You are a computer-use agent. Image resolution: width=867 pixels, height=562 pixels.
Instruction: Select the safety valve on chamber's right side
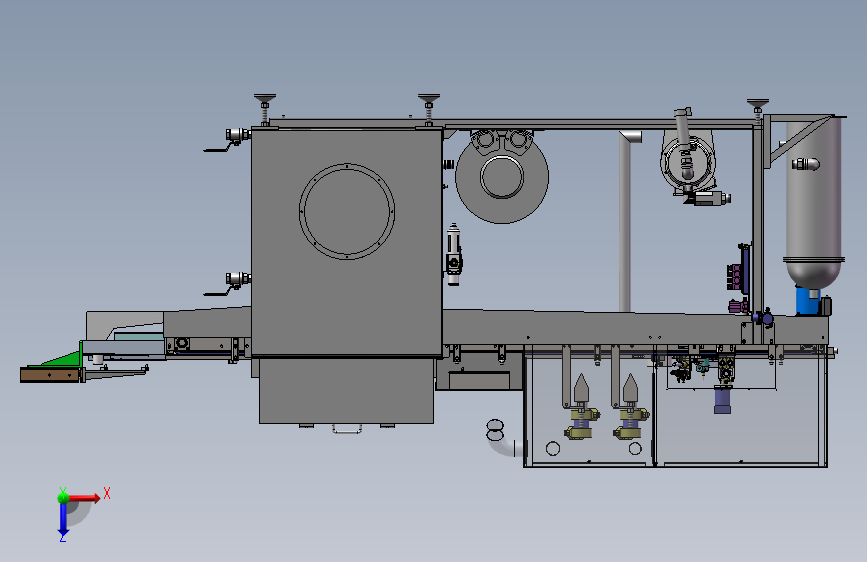[x=453, y=254]
